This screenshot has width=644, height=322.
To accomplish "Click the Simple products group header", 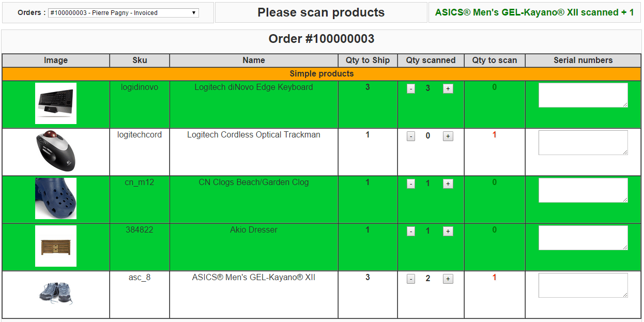I will coord(321,74).
